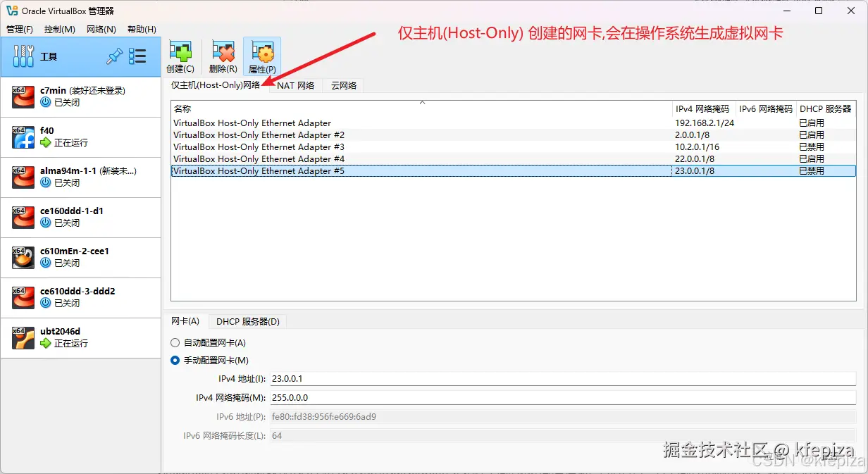Open the 网络(N) menu
Screen dimensions: 868x474
pos(101,29)
